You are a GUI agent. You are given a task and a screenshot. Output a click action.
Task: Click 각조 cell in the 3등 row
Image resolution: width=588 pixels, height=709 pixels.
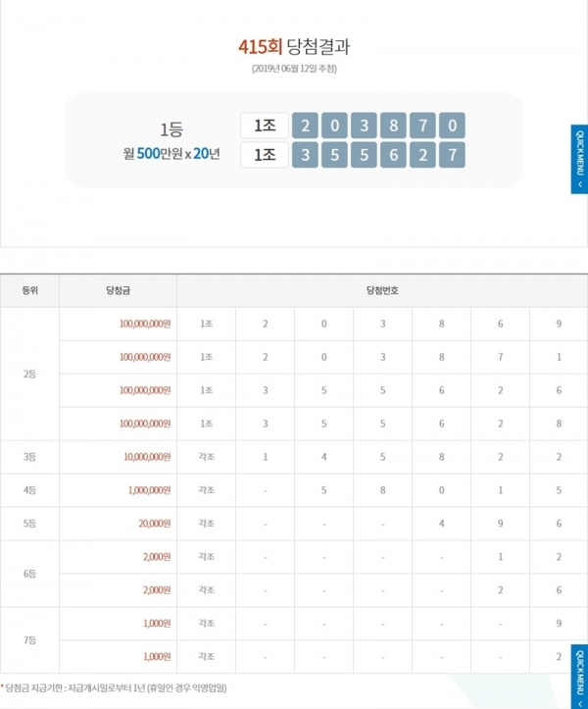click(207, 457)
